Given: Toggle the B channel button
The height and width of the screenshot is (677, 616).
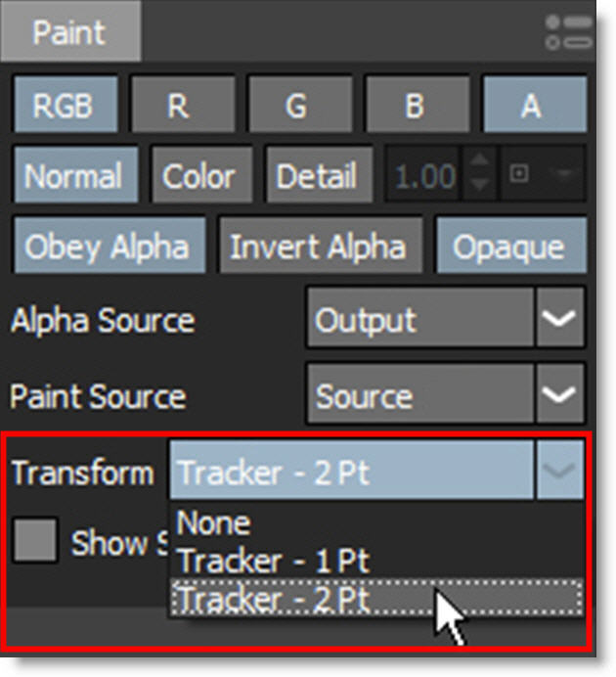Looking at the screenshot, I should point(413,106).
